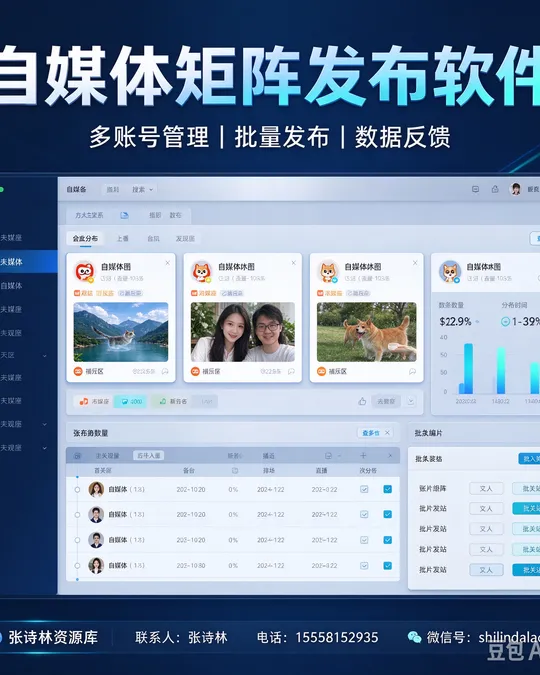Viewport: 540px width, 675px height.
Task: Click the calendar icon in table toolbar
Action: 78,455
